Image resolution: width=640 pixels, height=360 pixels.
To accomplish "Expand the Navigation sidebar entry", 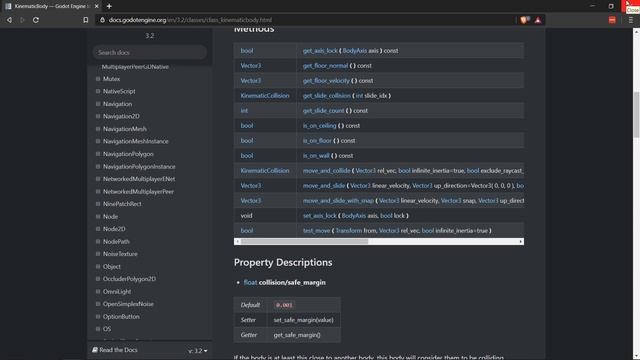I will pyautogui.click(x=98, y=104).
